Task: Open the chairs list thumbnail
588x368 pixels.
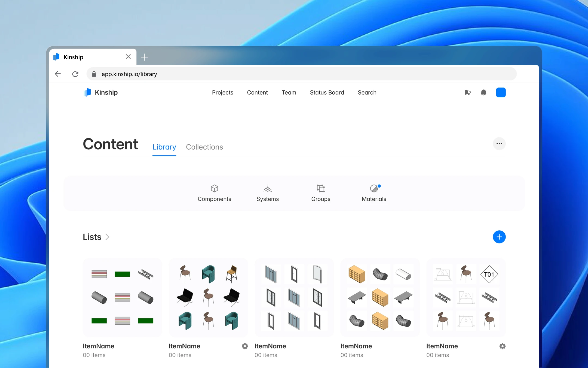Action: tap(208, 297)
